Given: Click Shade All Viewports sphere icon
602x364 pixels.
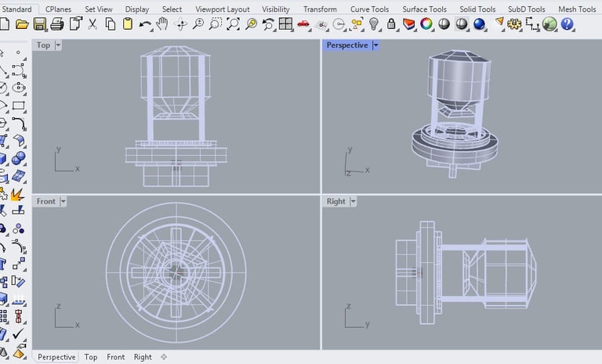Looking at the screenshot, I should (x=462, y=24).
